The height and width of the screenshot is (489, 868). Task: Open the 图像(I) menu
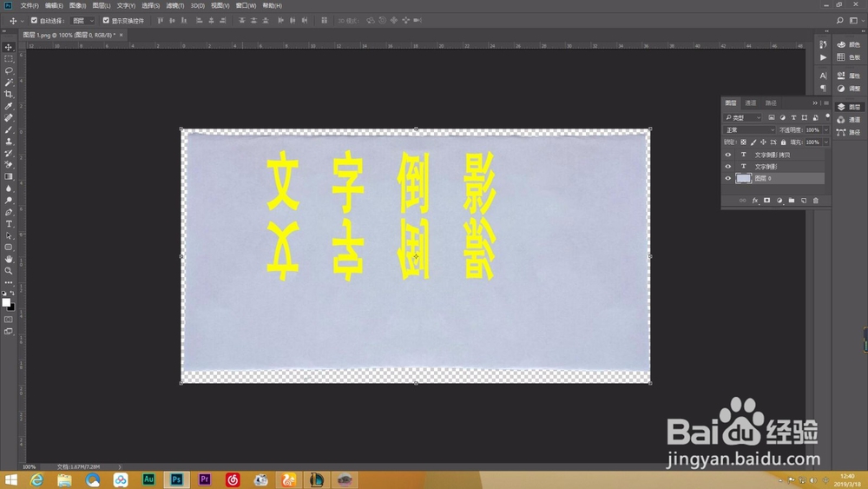pos(77,5)
